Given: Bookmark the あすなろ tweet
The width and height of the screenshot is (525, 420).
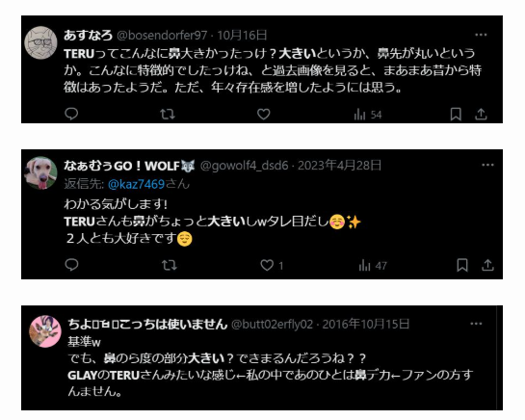Looking at the screenshot, I should pyautogui.click(x=456, y=115).
